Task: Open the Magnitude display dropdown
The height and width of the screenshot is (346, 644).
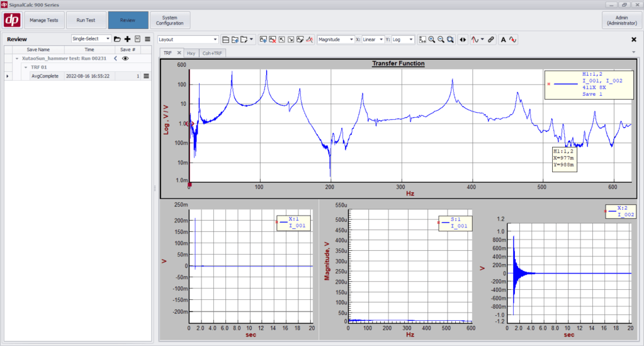Action: point(336,39)
